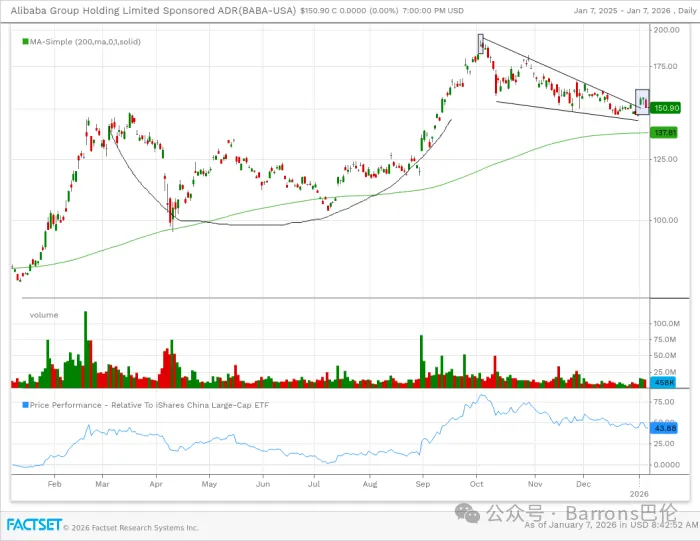The height and width of the screenshot is (541, 700).
Task: Click the Sep month label on time axis
Action: tap(423, 484)
